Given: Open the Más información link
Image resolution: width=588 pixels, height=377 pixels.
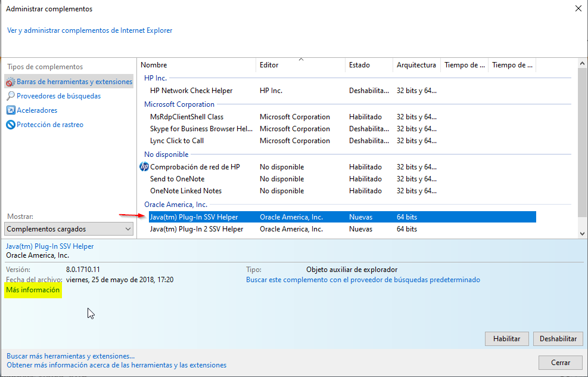Looking at the screenshot, I should tap(33, 290).
